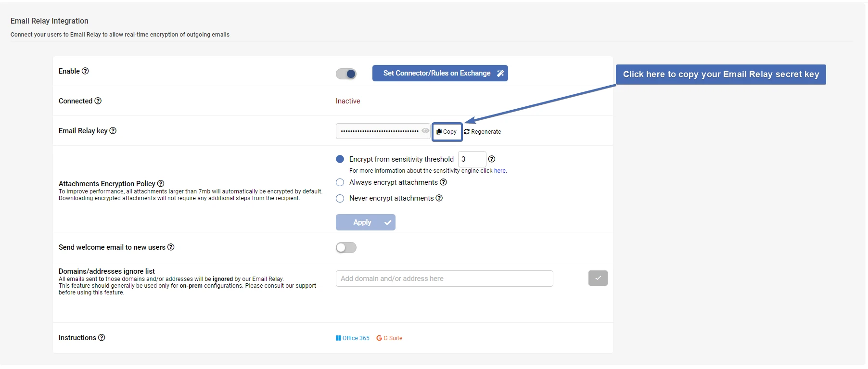Disable the Email Relay Enable toggle
Image resolution: width=868 pixels, height=369 pixels.
(346, 74)
